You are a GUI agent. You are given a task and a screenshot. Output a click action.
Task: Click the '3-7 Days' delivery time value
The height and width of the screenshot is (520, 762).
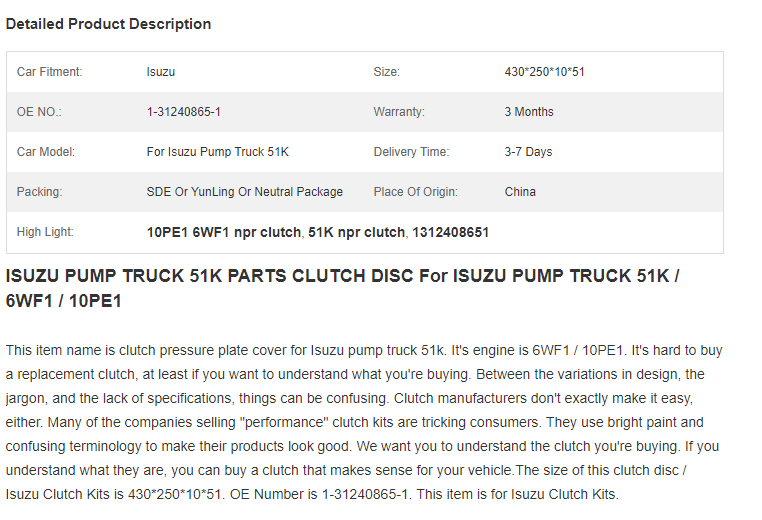(x=528, y=152)
